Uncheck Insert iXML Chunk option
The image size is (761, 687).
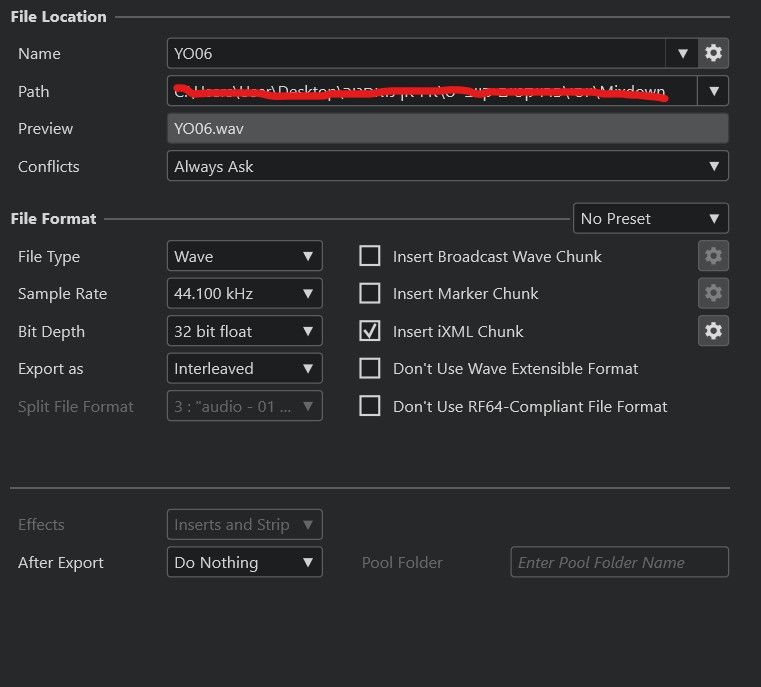(370, 331)
